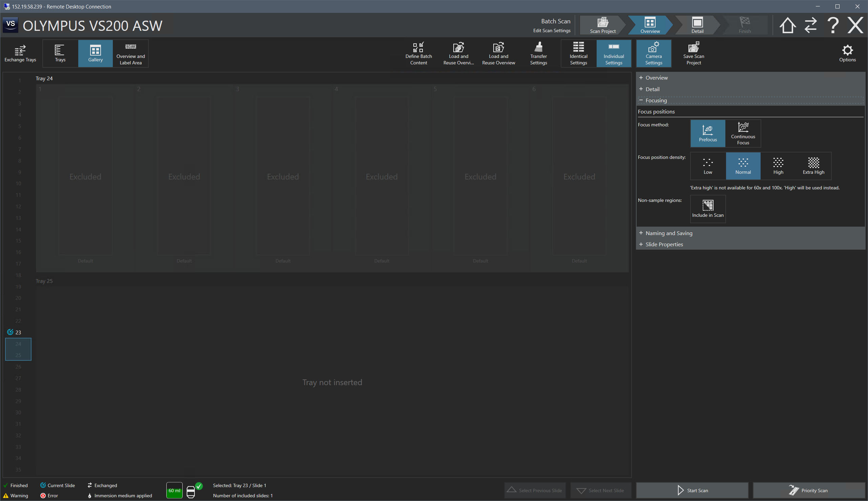Click Remote Desktop Connection title bar icon

(6, 6)
